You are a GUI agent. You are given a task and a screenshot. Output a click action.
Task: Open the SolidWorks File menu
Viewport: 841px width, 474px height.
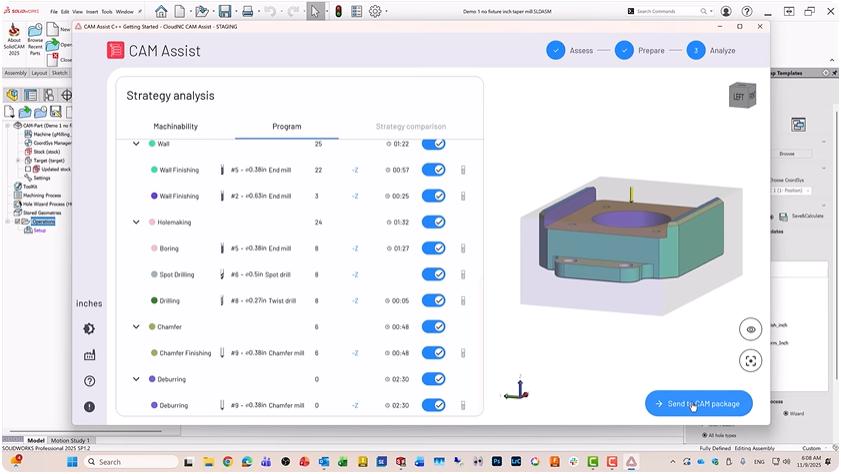click(x=54, y=11)
